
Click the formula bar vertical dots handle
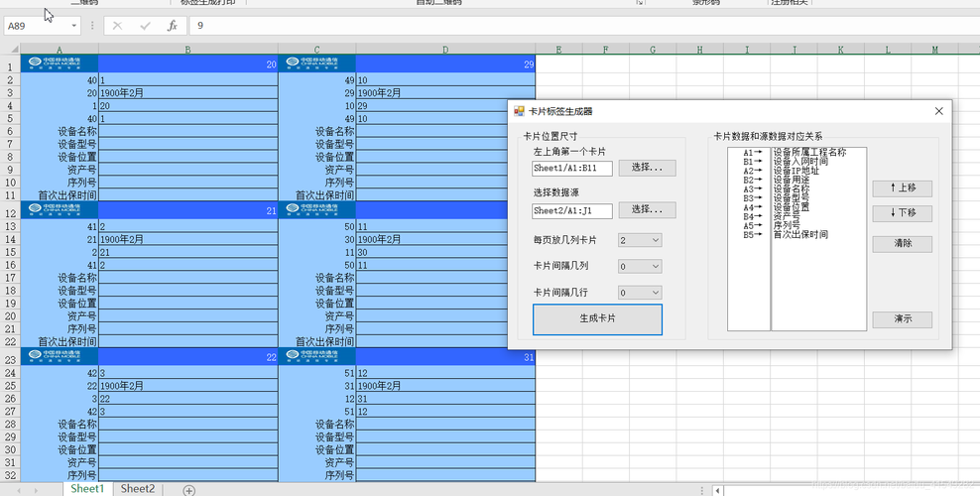(92, 26)
